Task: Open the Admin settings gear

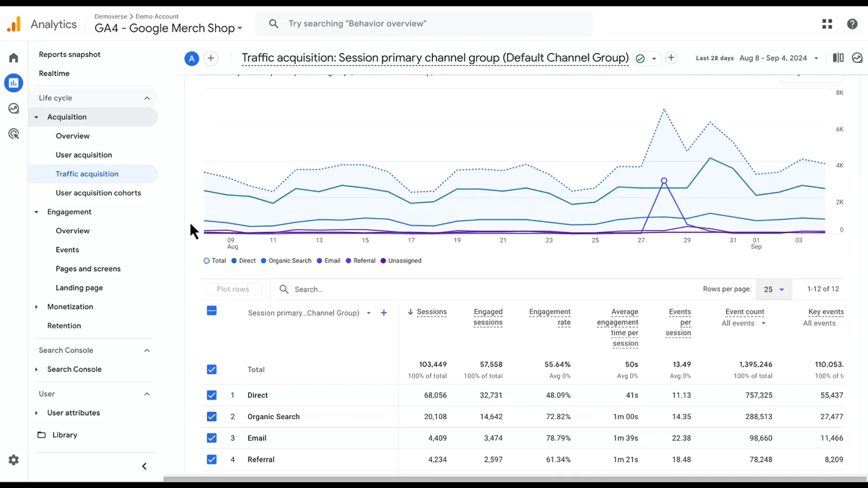Action: click(x=14, y=460)
